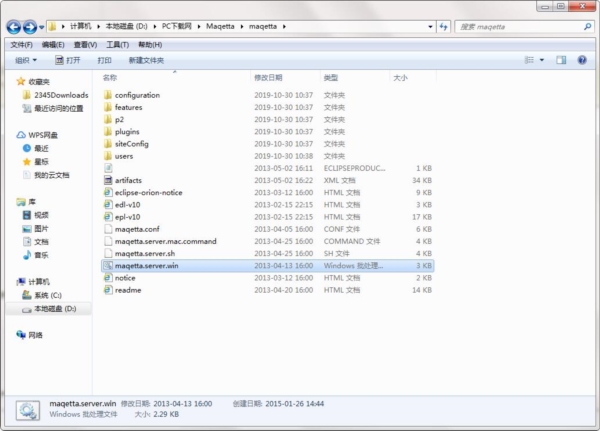Click the PC下载网 breadcrumb segment
This screenshot has height=431, width=600.
point(176,26)
